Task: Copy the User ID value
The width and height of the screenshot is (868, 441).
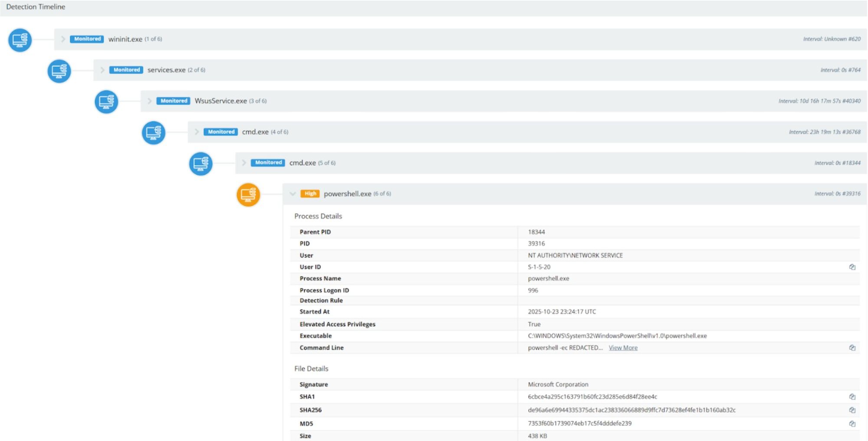Action: (852, 267)
